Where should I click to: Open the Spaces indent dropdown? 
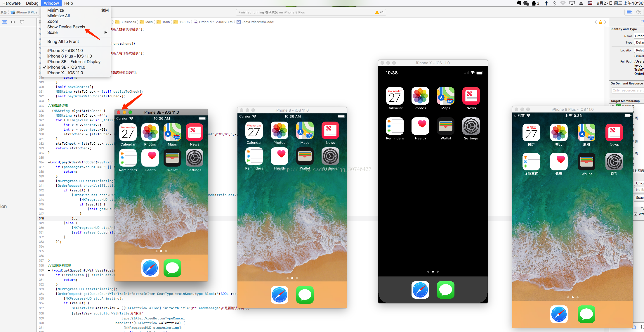pyautogui.click(x=639, y=198)
